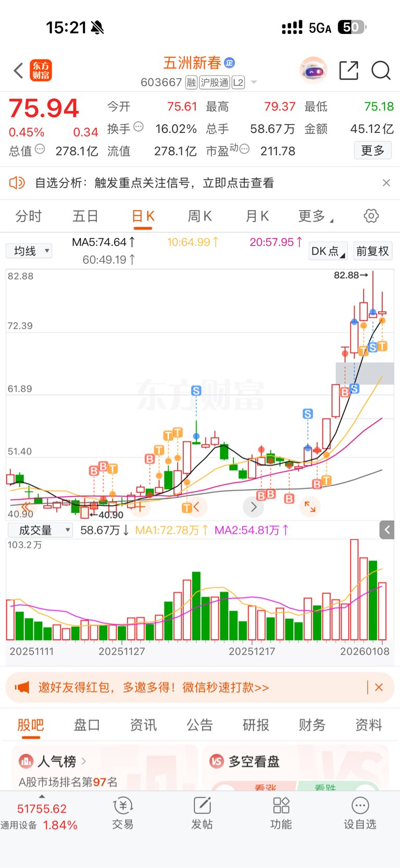400x868 pixels.
Task: Open 功能 menu in bottom bar
Action: pos(281,813)
